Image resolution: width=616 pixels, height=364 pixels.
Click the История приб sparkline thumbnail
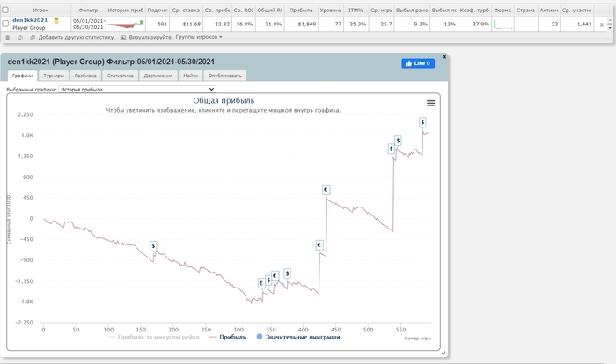(x=126, y=25)
